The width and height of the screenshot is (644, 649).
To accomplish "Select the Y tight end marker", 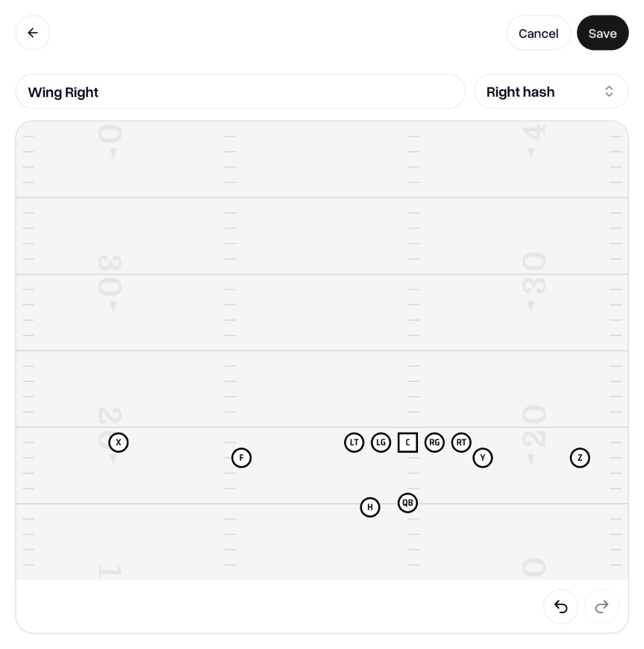I will [483, 458].
